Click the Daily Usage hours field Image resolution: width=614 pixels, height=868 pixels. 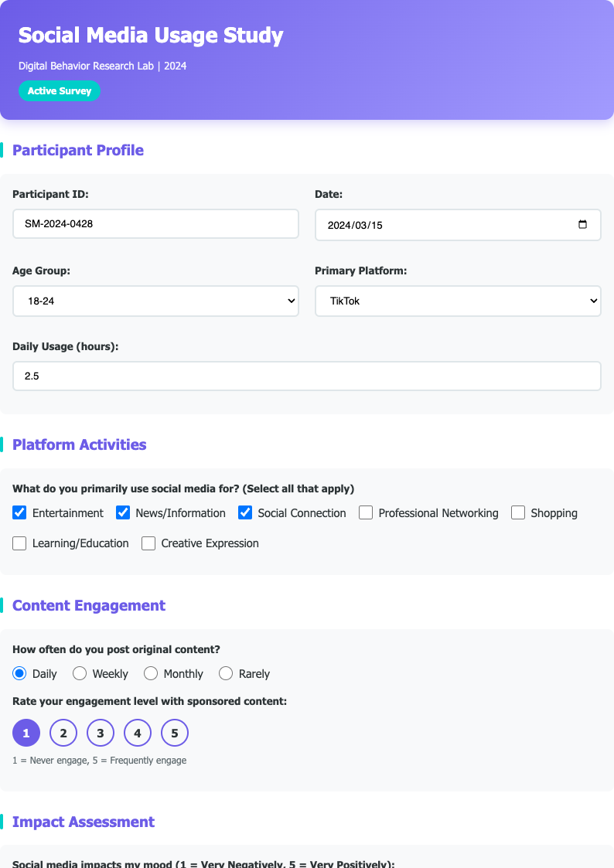307,376
